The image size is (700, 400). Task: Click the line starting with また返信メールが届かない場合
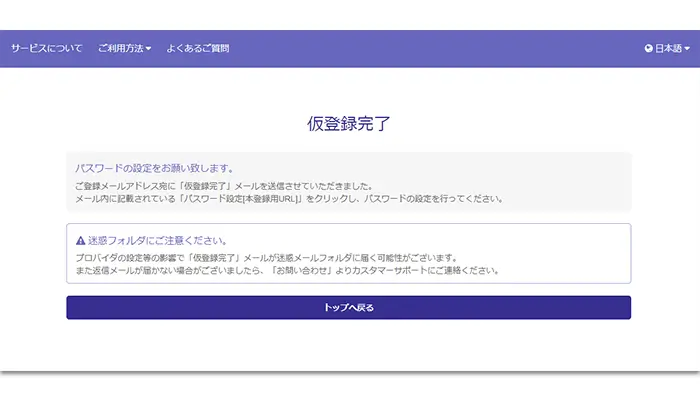pyautogui.click(x=288, y=271)
